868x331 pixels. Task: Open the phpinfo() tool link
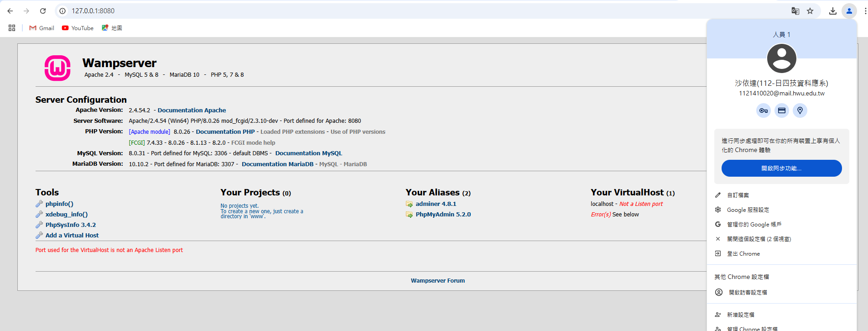point(59,204)
